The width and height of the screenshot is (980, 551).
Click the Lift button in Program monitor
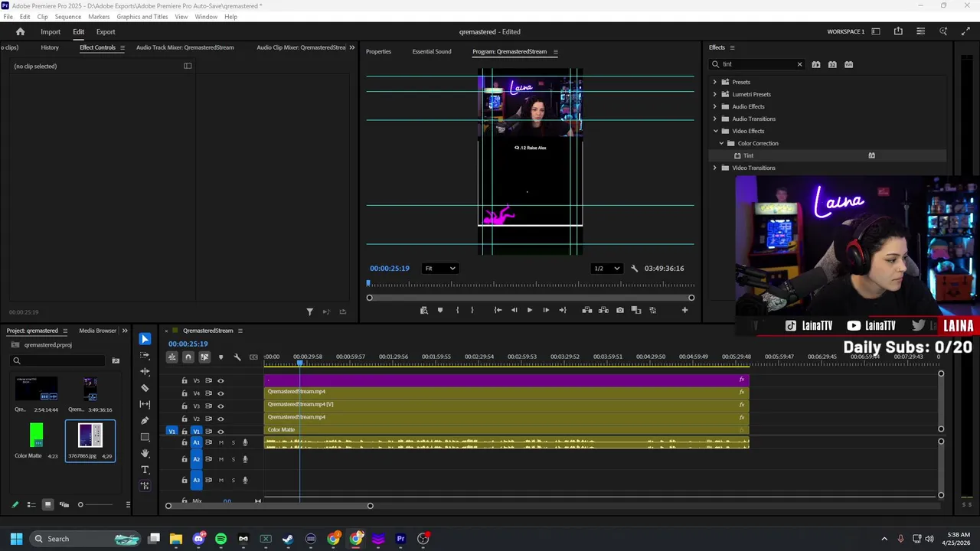point(586,310)
